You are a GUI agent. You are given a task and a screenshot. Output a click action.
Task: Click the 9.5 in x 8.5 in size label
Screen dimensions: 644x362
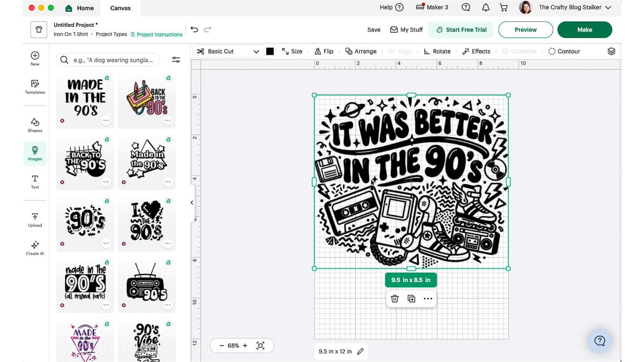pyautogui.click(x=411, y=280)
